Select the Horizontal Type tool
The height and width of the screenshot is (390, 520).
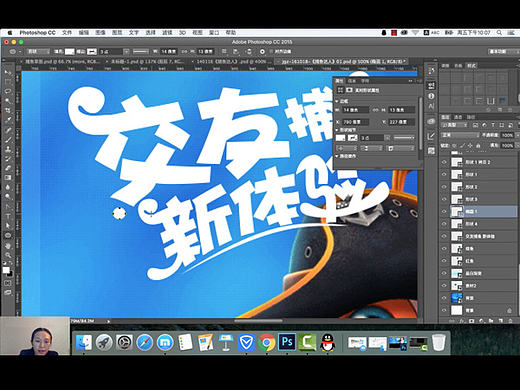click(8, 216)
